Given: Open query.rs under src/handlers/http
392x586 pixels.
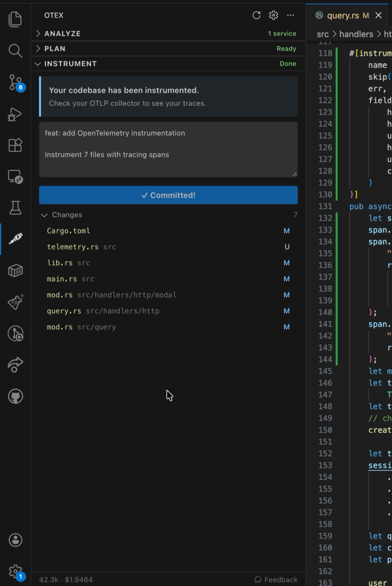Looking at the screenshot, I should 168,311.
